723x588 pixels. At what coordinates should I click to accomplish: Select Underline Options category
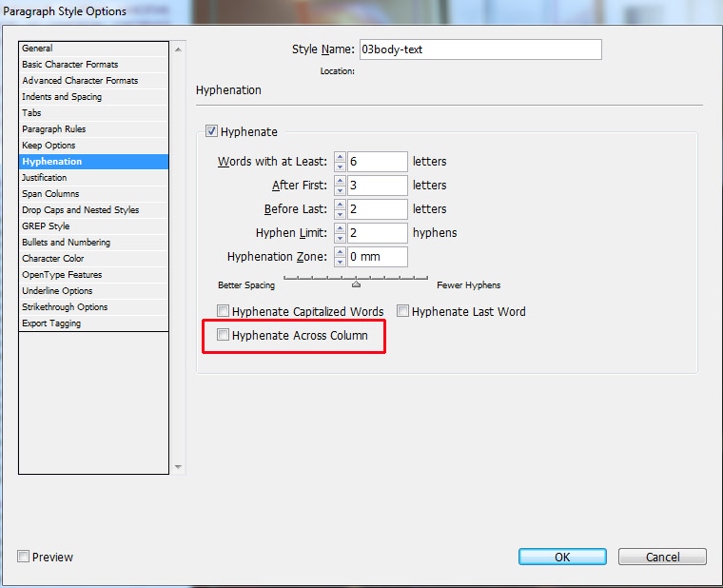[93, 290]
